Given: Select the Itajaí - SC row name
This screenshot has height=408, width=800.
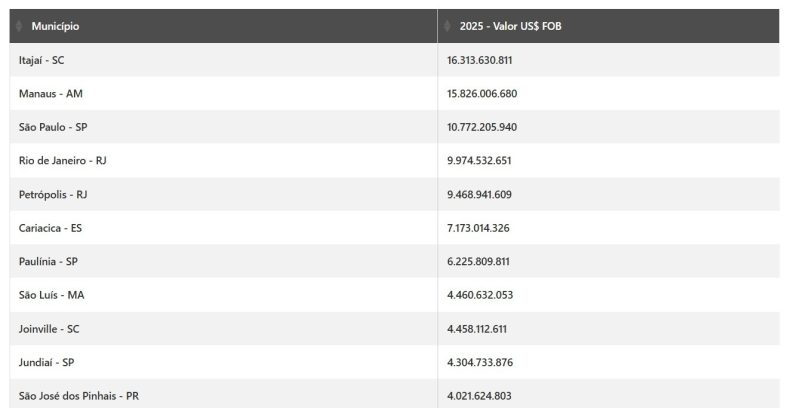Looking at the screenshot, I should point(42,60).
